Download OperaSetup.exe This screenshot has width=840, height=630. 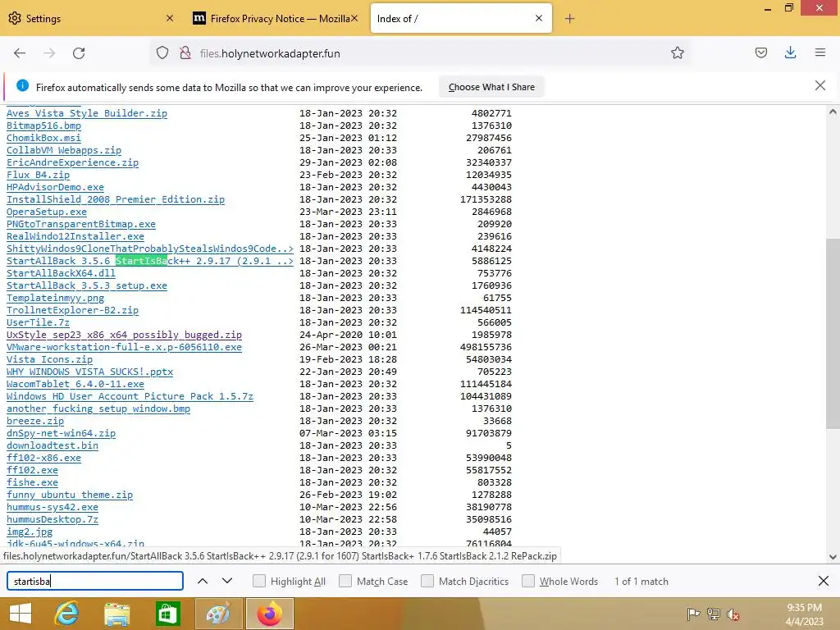tap(47, 212)
